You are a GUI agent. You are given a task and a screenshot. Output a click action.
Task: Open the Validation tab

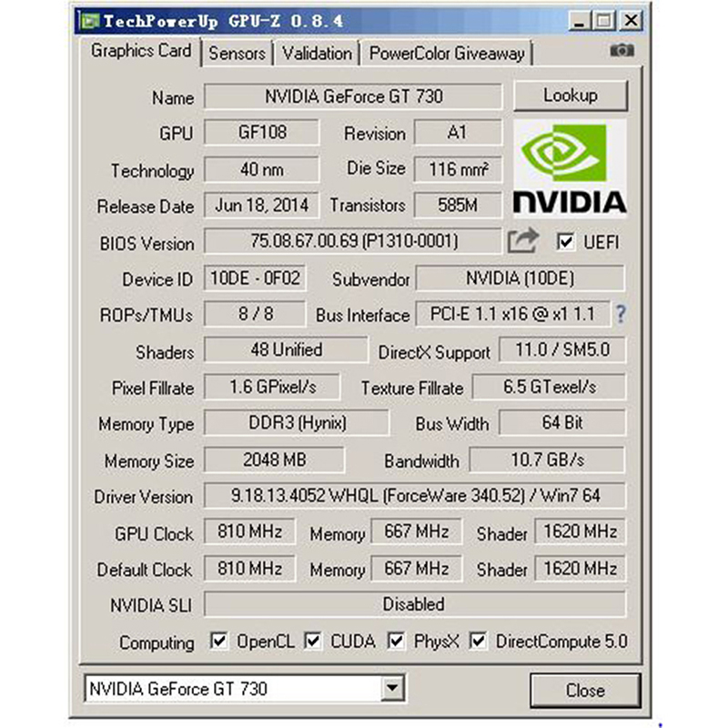click(317, 53)
